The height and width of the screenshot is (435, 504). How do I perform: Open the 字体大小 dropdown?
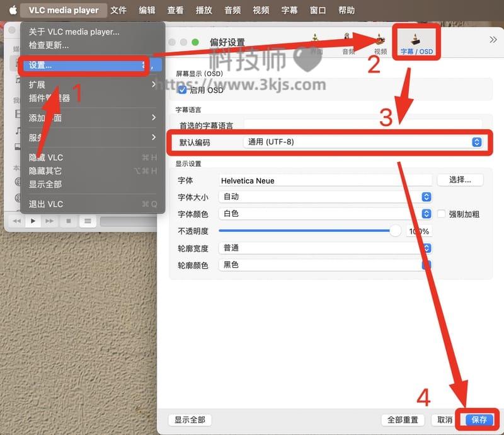click(x=325, y=197)
